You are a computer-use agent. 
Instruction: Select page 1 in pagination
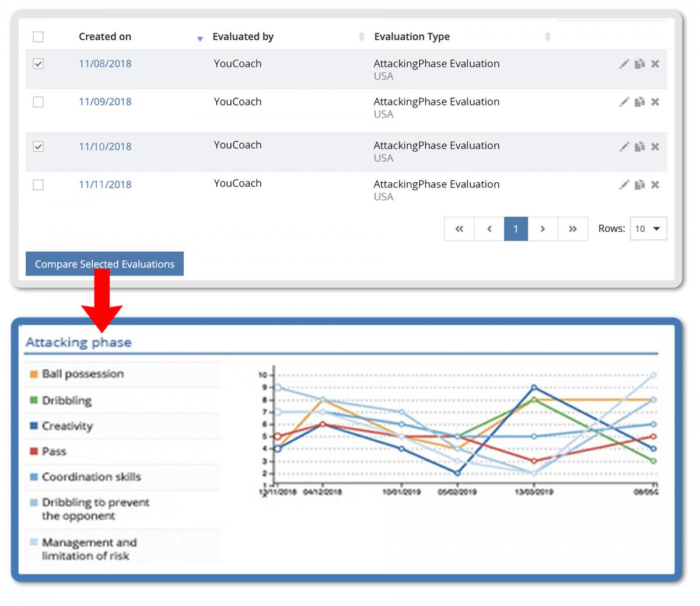coord(516,229)
